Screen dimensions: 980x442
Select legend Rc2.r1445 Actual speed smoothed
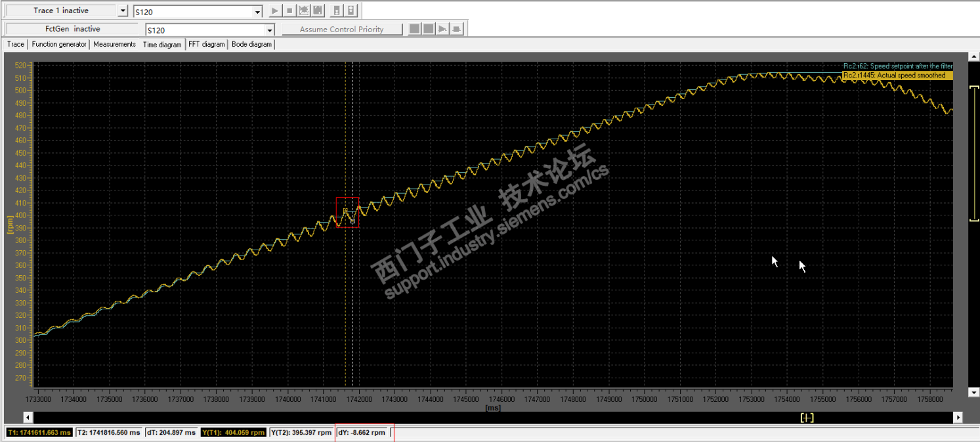[897, 76]
